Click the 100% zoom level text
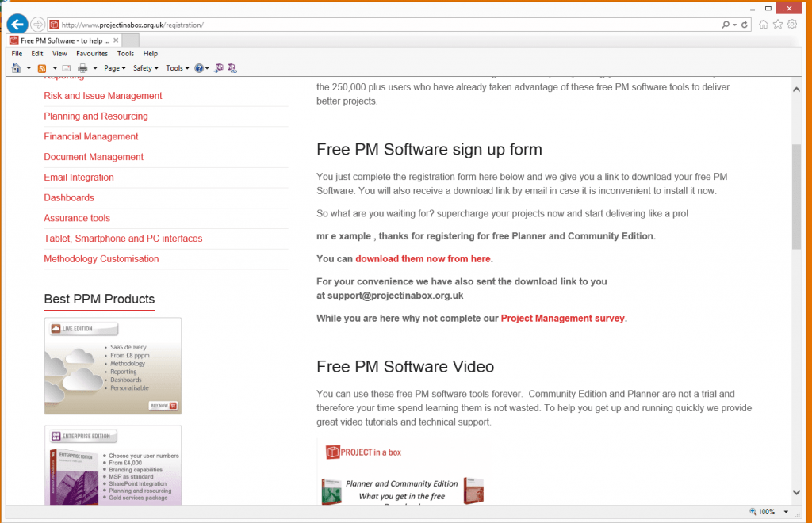The image size is (812, 523). (767, 512)
